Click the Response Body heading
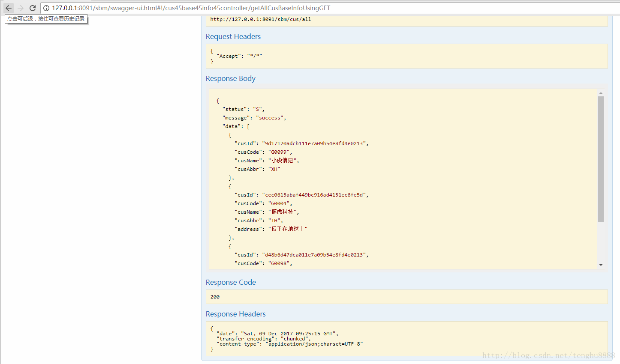The image size is (620, 364). click(231, 78)
